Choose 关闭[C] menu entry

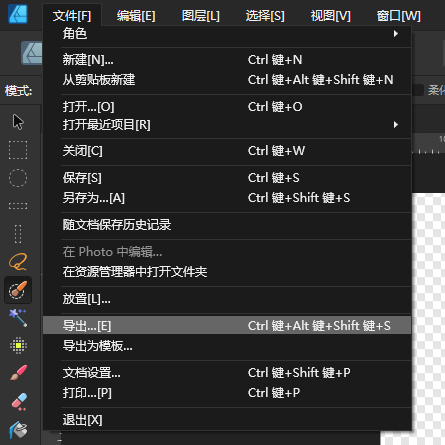[x=227, y=151]
